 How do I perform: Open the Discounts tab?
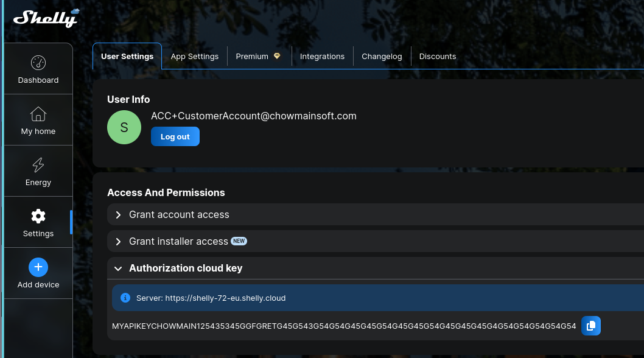[x=437, y=57]
